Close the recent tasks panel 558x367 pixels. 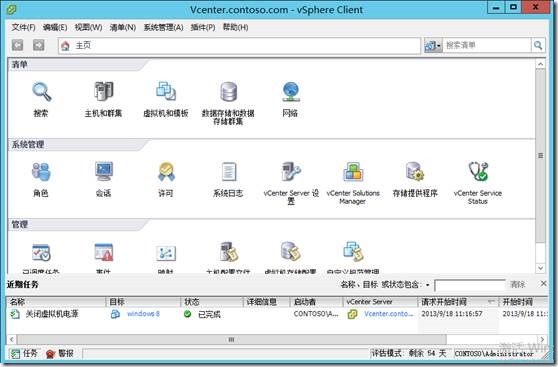click(x=543, y=284)
